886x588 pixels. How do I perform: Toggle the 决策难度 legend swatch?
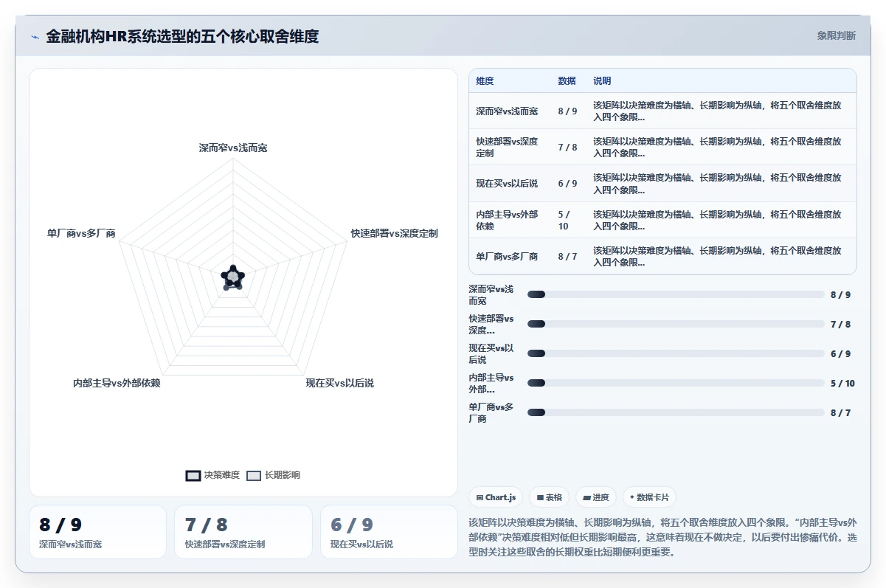point(193,475)
